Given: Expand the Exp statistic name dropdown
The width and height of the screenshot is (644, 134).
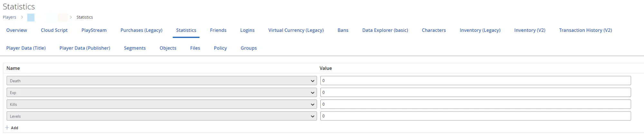Looking at the screenshot, I should [x=161, y=92].
